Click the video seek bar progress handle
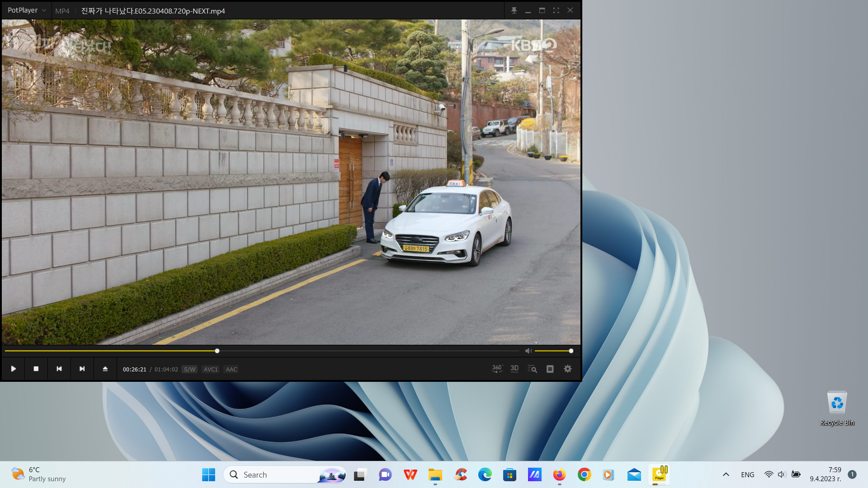The height and width of the screenshot is (488, 868). (217, 351)
